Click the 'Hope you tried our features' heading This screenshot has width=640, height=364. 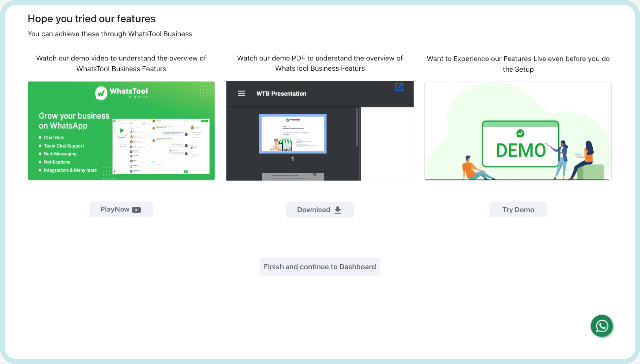(91, 18)
